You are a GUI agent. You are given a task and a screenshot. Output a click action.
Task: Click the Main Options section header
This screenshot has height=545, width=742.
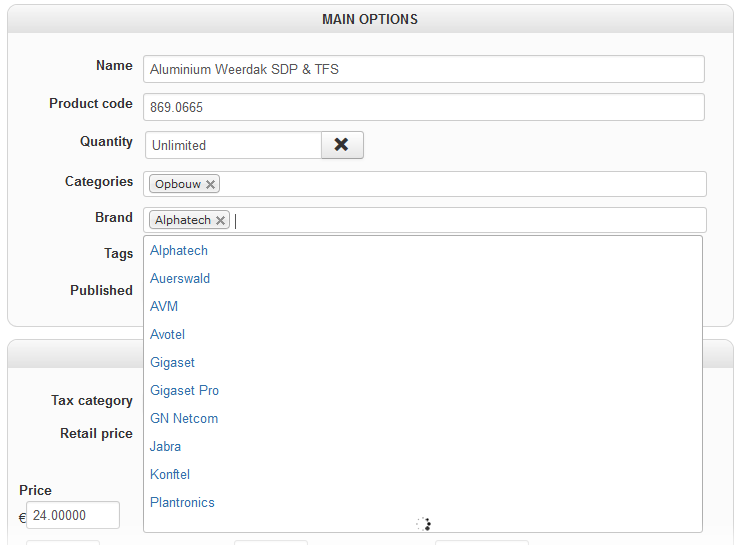coord(370,19)
